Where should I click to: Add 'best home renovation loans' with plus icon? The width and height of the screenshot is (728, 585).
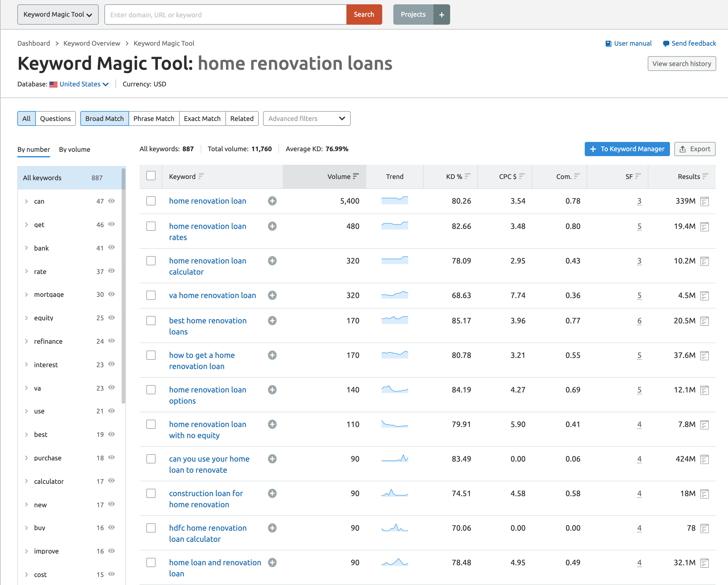click(272, 321)
